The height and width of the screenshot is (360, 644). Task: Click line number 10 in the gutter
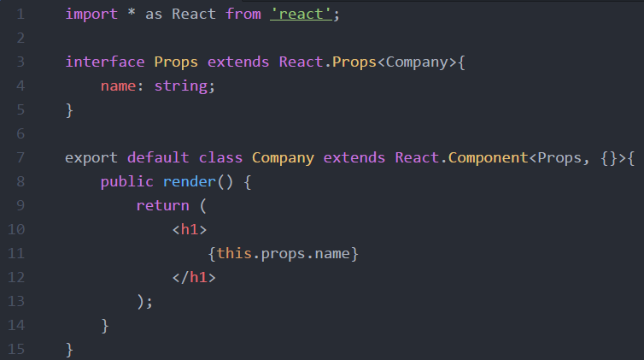(x=16, y=230)
